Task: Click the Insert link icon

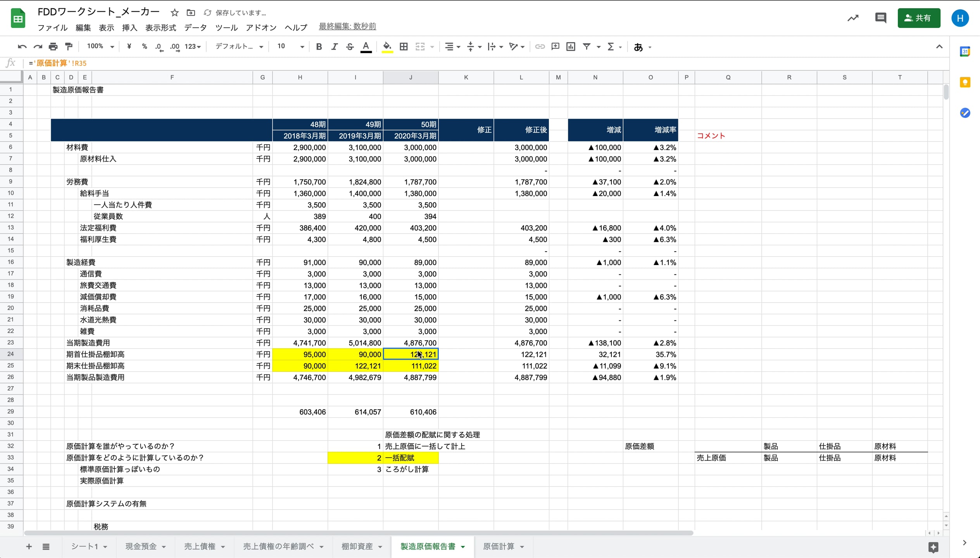Action: [539, 46]
